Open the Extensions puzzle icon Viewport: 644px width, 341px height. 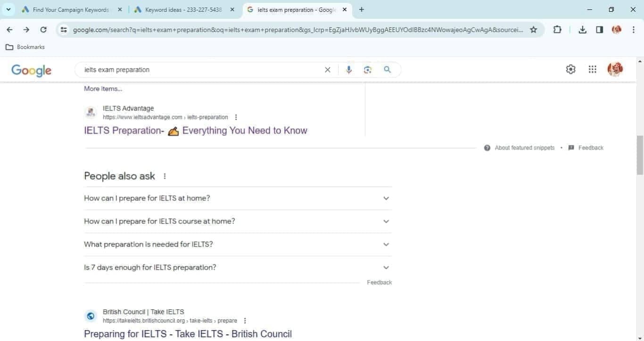(x=557, y=30)
